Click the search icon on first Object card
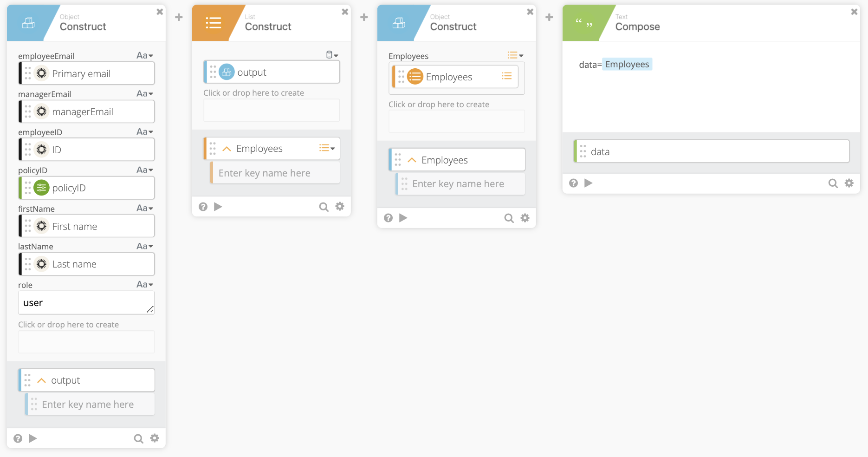The image size is (868, 457). coord(138,438)
